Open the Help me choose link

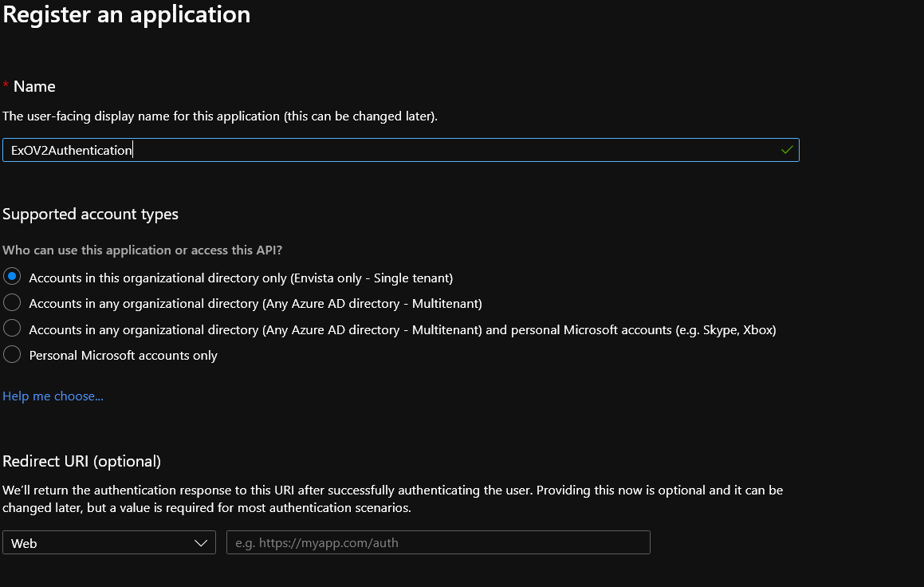pos(53,396)
